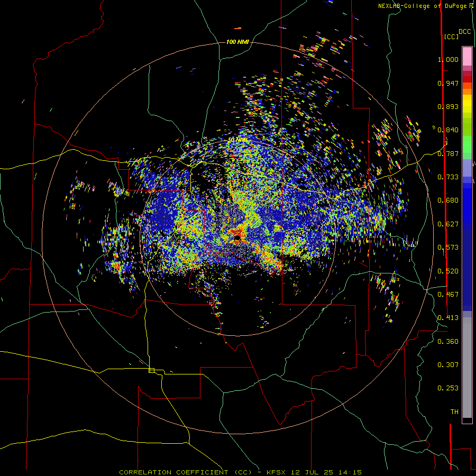Click the 50 NMI range ring label
This screenshot has height=476, width=476.
tap(237, 140)
